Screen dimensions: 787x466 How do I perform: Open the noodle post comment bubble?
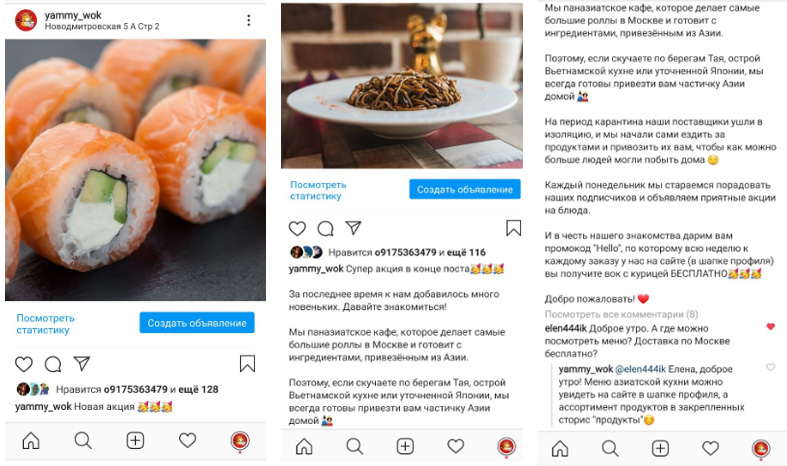[326, 228]
